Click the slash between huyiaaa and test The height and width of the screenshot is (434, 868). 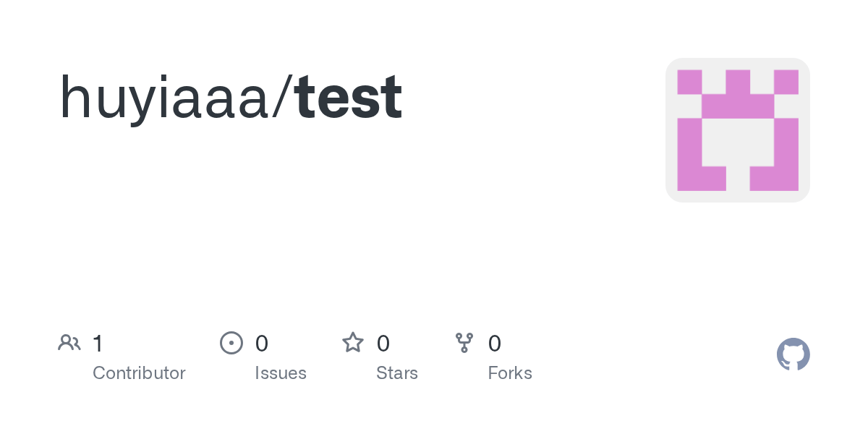click(x=282, y=98)
